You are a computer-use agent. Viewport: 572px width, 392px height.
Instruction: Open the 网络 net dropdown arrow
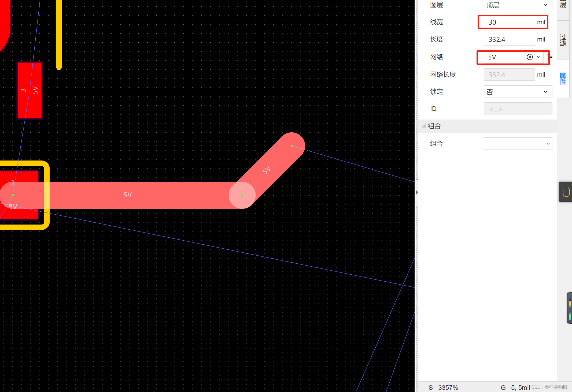[539, 57]
